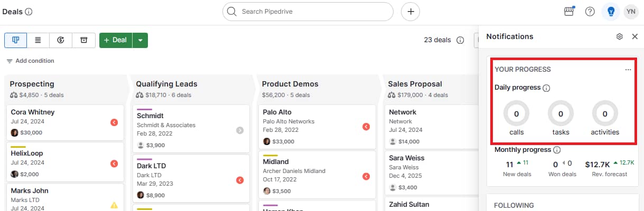Viewport: 644px width, 211px height.
Task: Click Midland's overdue activity icon
Action: tap(366, 176)
